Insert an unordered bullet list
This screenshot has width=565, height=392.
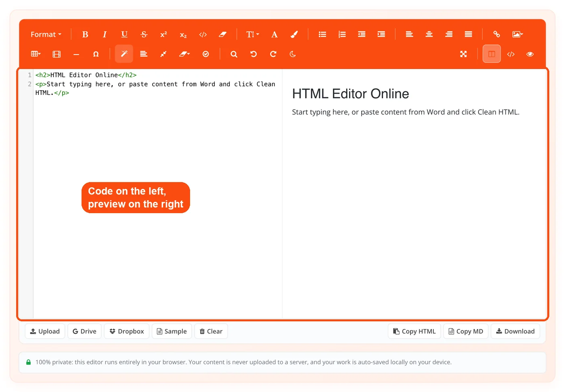[x=322, y=34]
